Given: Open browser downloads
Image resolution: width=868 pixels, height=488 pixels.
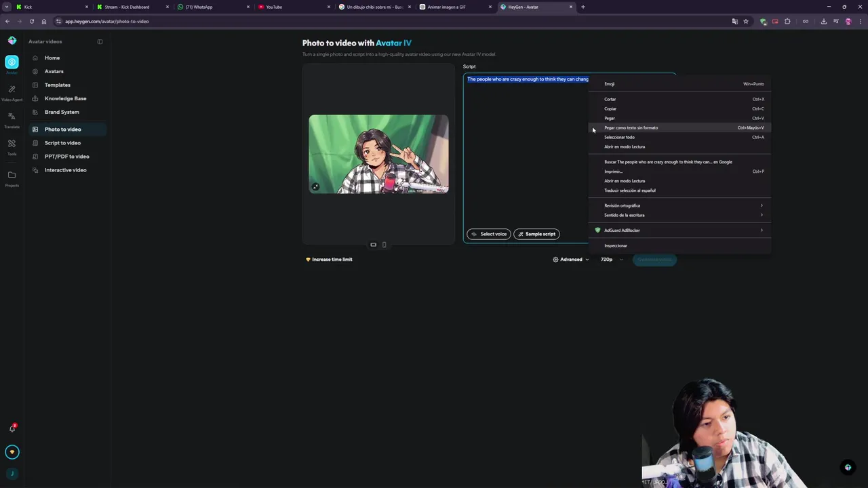Looking at the screenshot, I should [x=823, y=21].
